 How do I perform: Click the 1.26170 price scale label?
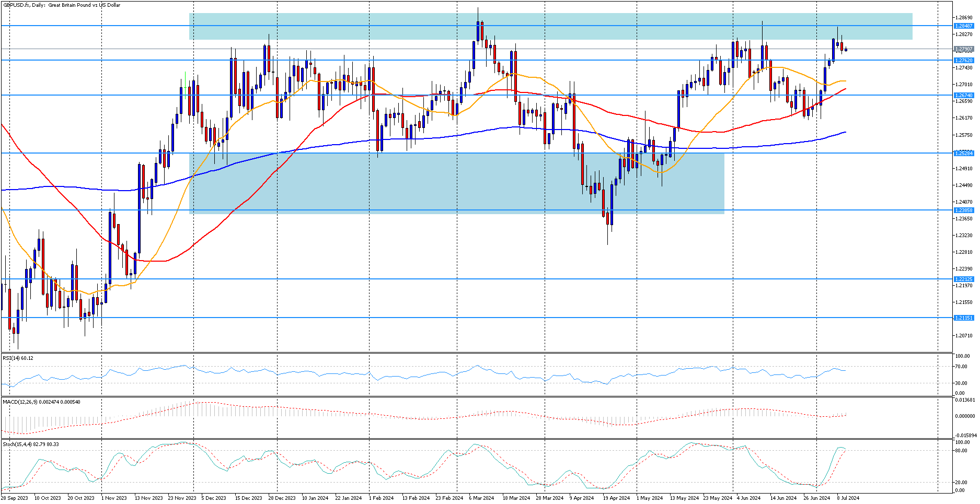click(964, 118)
